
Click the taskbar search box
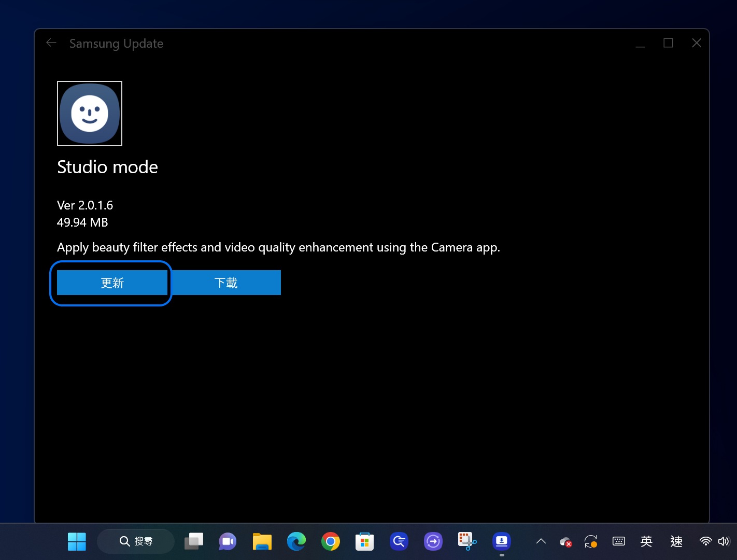136,541
